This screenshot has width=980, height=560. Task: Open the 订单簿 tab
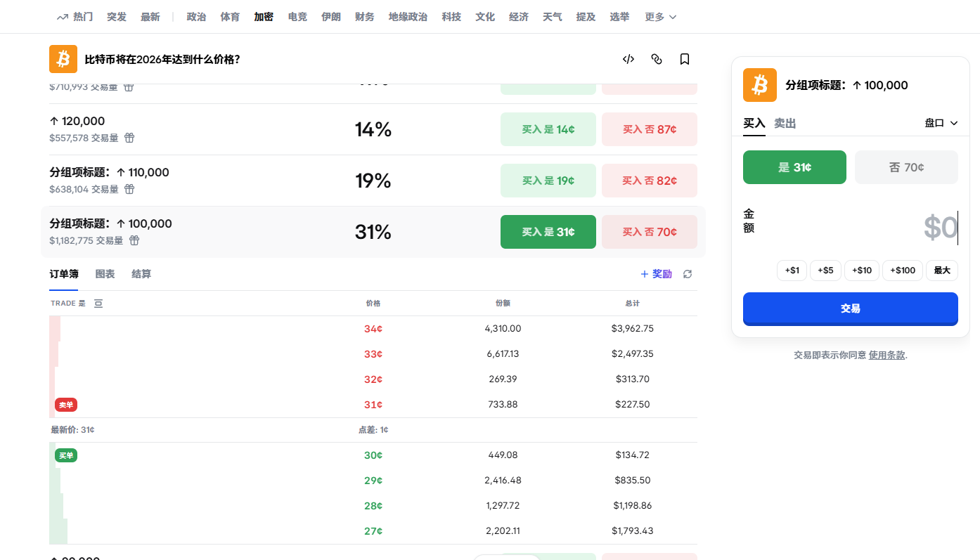tap(64, 274)
